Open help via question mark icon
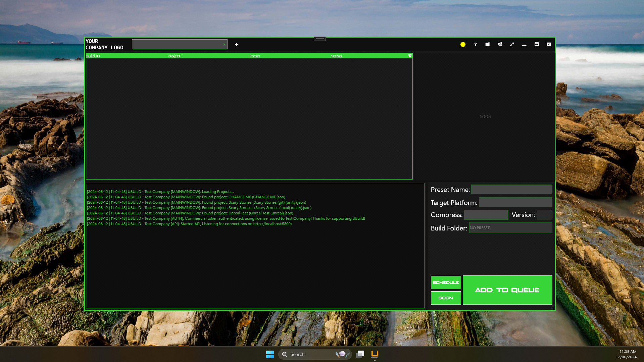The image size is (644, 362). coord(475,44)
